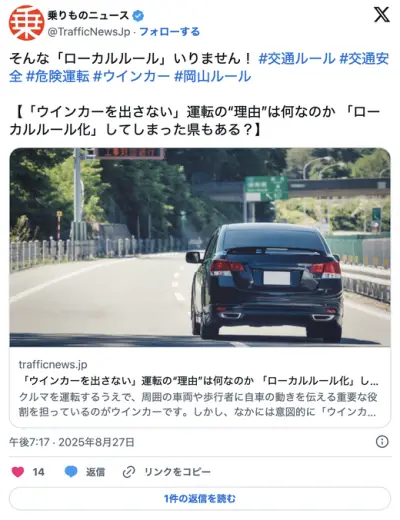Screen dimensions: 400x520
Task: Open the info circle icon
Action: [382, 442]
